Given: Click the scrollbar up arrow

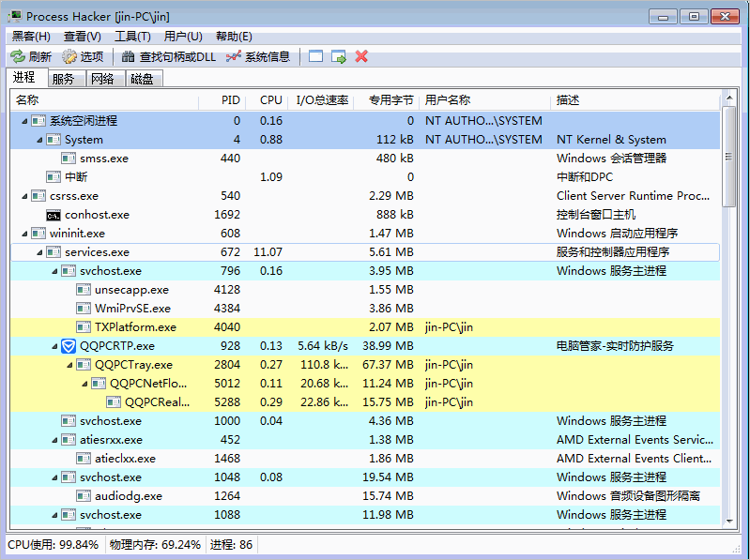Looking at the screenshot, I should point(729,98).
